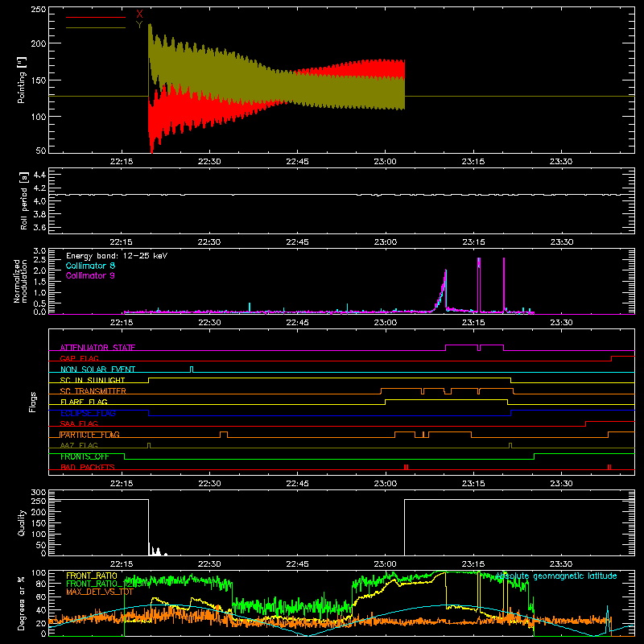Click the Normalized modulation axis title
The width and height of the screenshot is (644, 644).
21,281
